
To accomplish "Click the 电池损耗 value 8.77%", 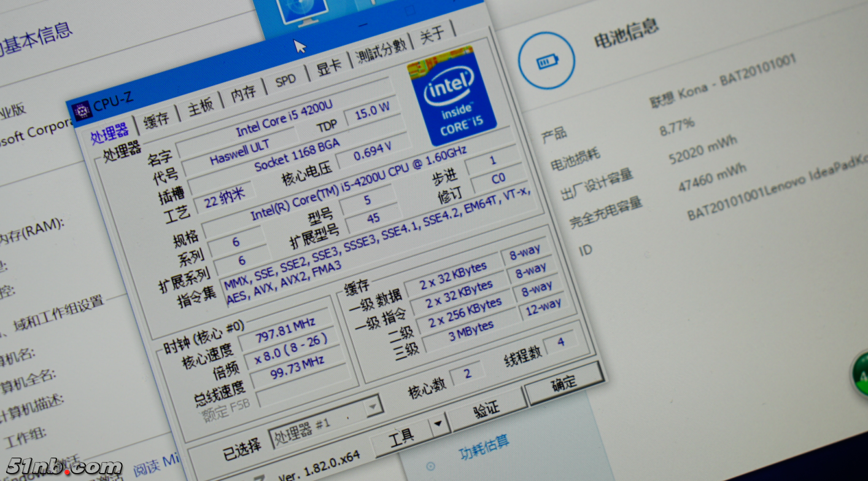I will click(x=677, y=126).
